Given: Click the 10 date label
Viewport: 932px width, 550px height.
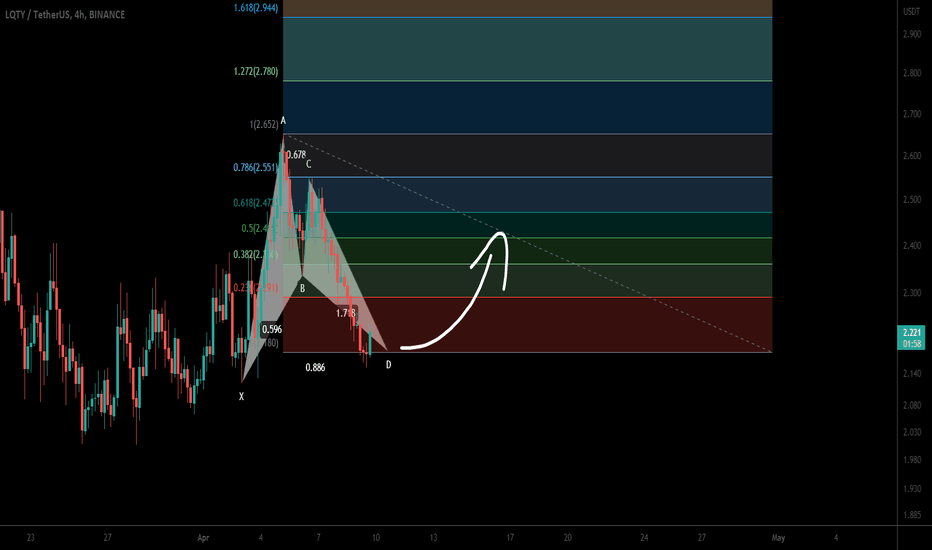Looking at the screenshot, I should [376, 538].
